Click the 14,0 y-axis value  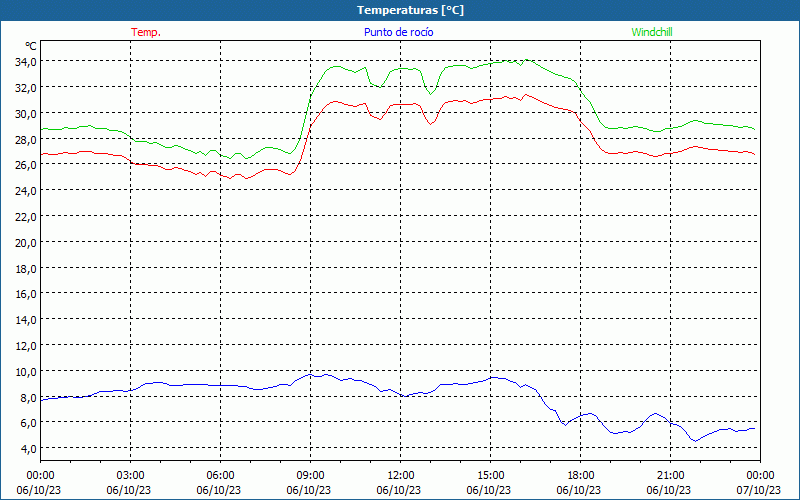(26, 320)
